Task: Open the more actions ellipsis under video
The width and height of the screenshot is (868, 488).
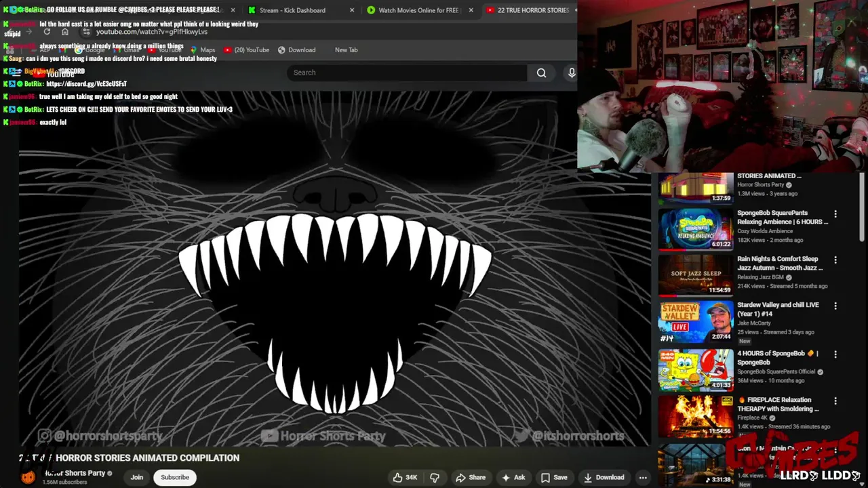Action: 642,477
